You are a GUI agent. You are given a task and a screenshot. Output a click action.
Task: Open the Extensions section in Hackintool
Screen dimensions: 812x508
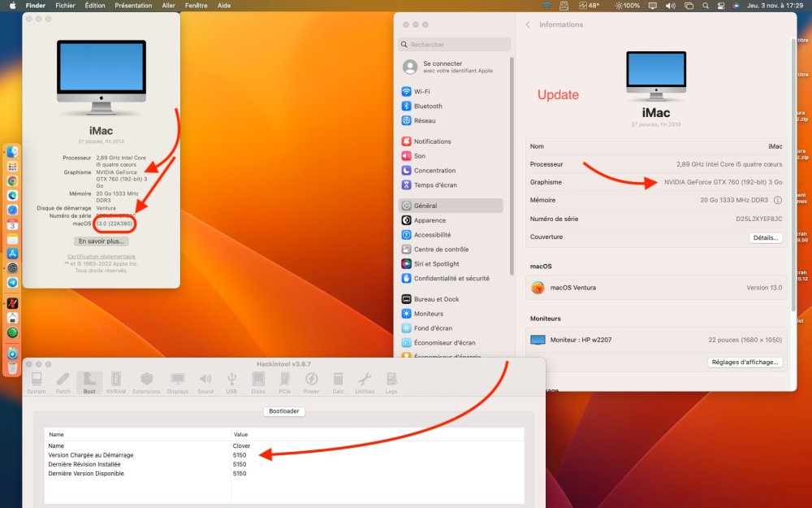click(x=146, y=383)
